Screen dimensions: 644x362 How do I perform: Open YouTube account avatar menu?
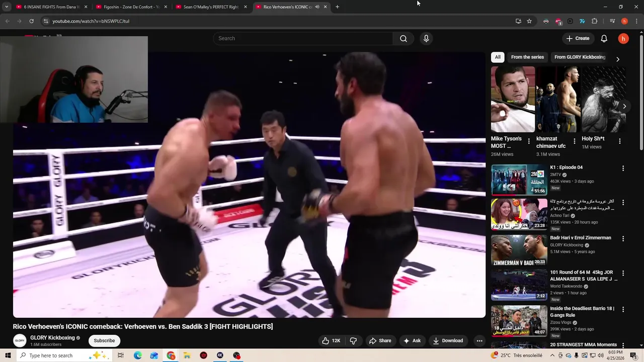click(623, 38)
